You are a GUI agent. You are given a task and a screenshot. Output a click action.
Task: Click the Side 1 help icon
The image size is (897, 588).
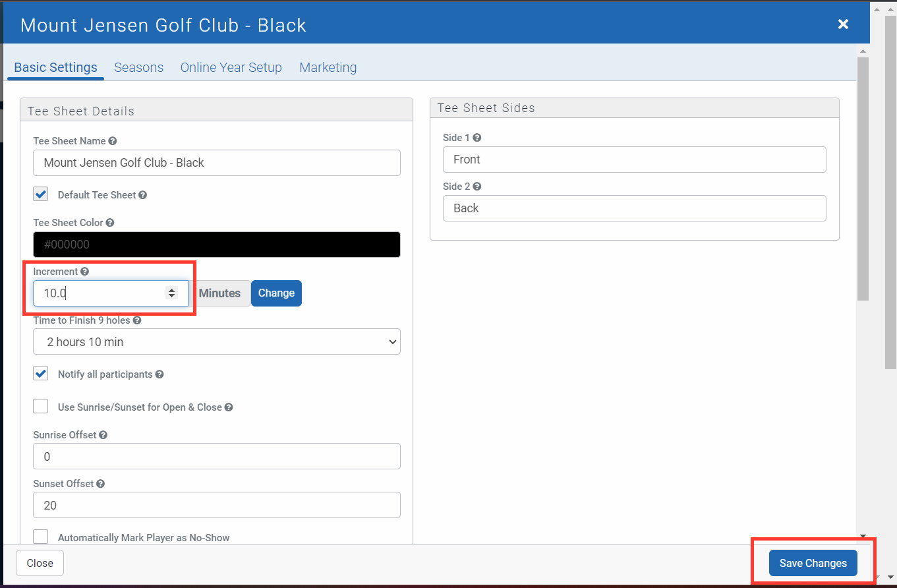[477, 138]
